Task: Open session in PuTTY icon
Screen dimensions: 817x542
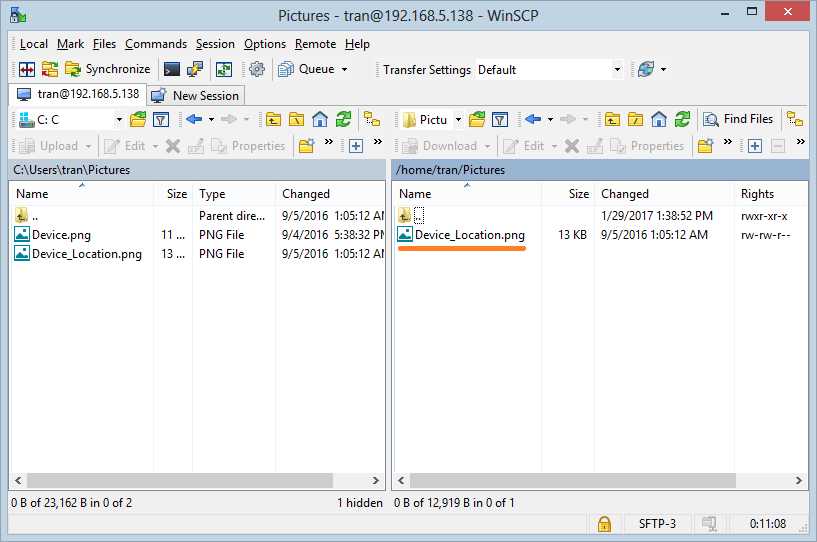Action: click(x=195, y=69)
